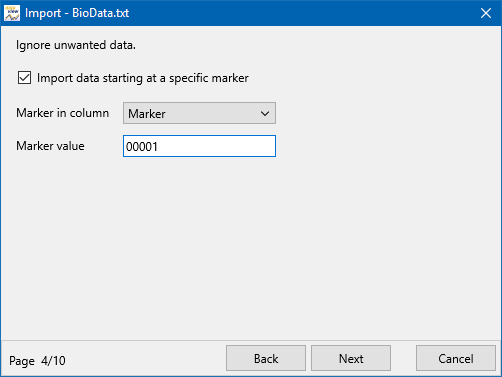Go back with the Back button
The image size is (502, 377).
(266, 358)
